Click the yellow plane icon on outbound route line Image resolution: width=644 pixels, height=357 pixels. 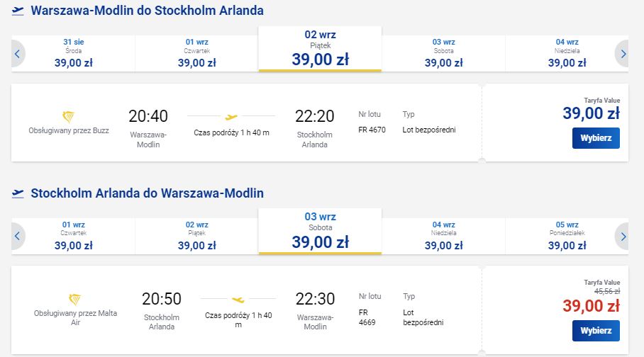coord(231,118)
